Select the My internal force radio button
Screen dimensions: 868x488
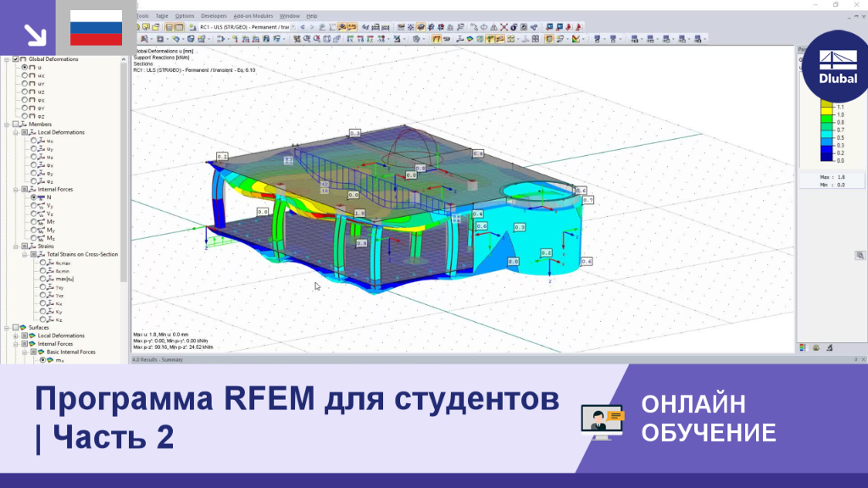(x=34, y=230)
